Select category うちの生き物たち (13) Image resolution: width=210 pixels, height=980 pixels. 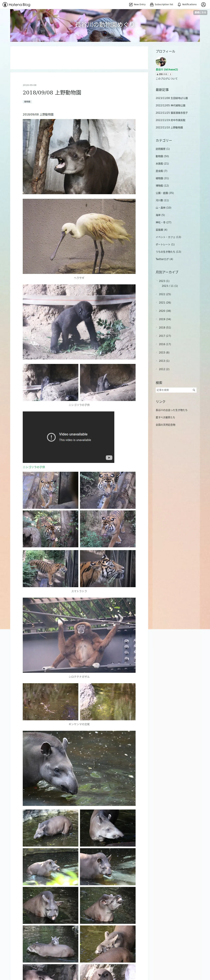point(168,252)
